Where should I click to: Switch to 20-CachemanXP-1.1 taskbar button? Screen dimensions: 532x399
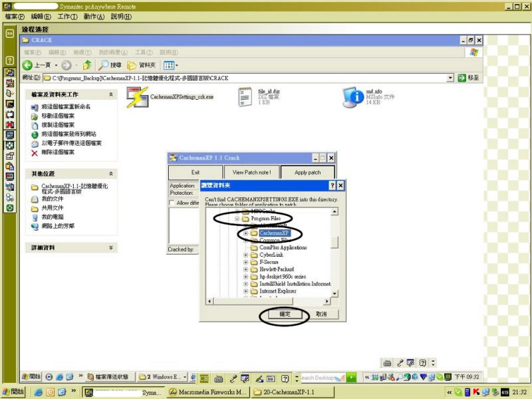tap(293, 392)
